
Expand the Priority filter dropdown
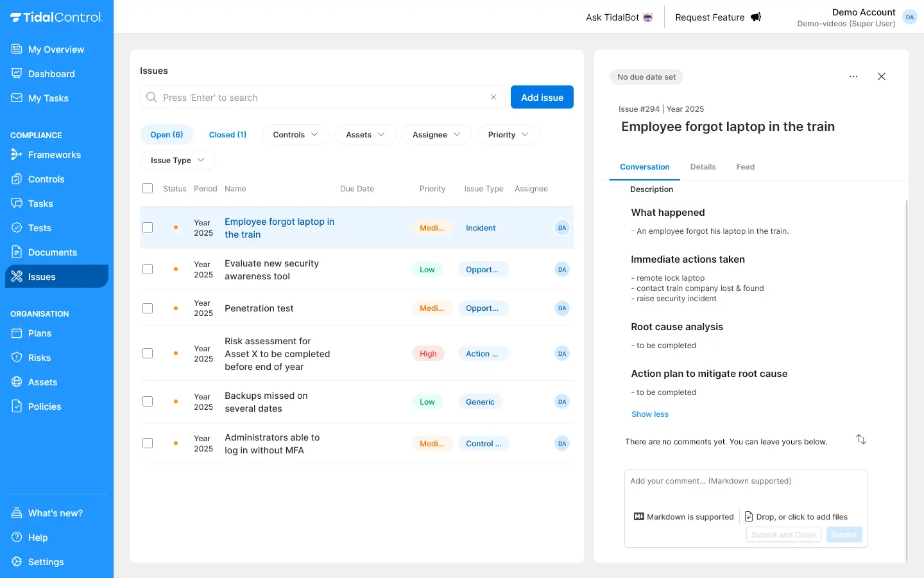[x=508, y=135]
